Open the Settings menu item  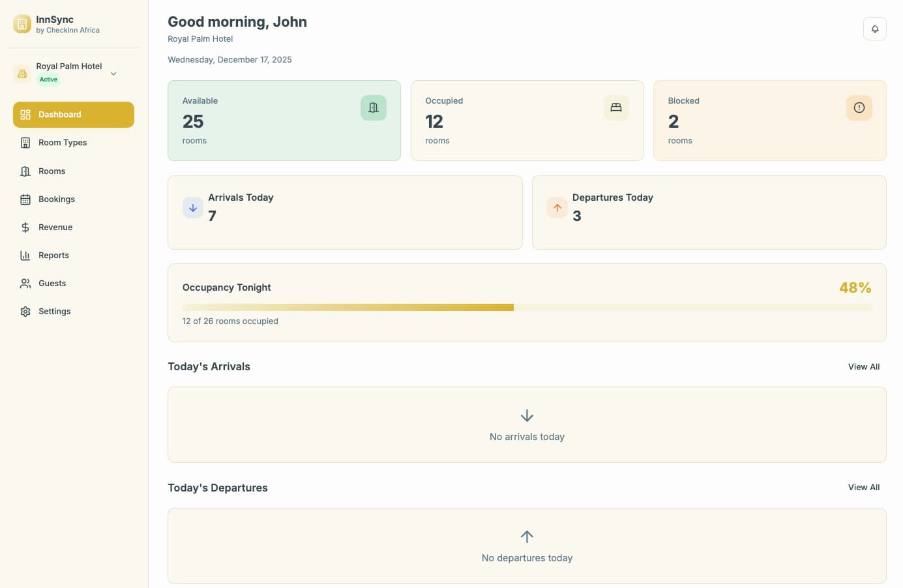click(x=54, y=311)
